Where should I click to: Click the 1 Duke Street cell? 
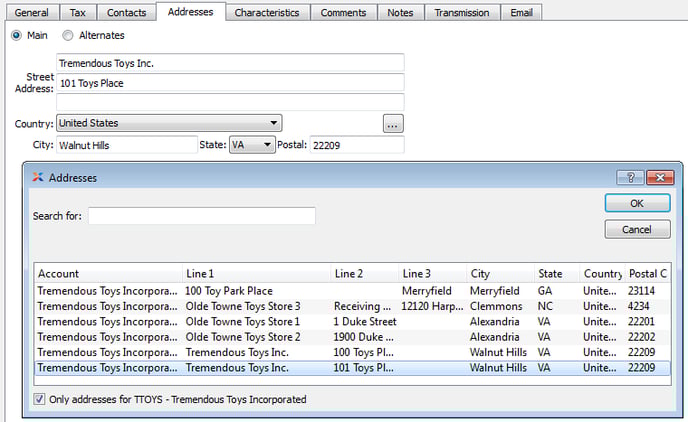[365, 322]
